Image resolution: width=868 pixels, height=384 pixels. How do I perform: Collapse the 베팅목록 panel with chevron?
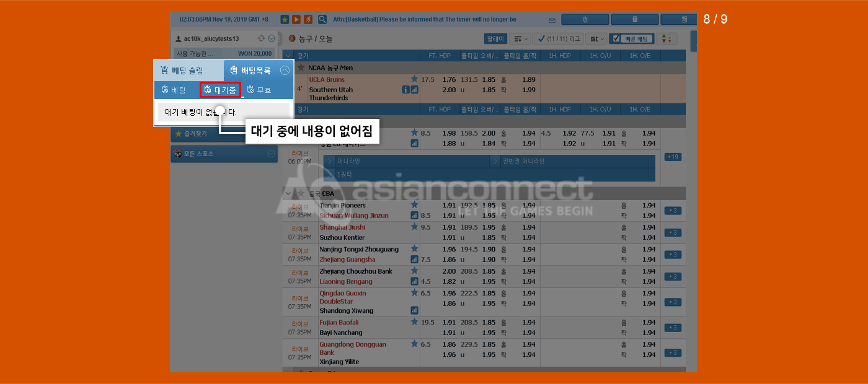click(x=285, y=71)
